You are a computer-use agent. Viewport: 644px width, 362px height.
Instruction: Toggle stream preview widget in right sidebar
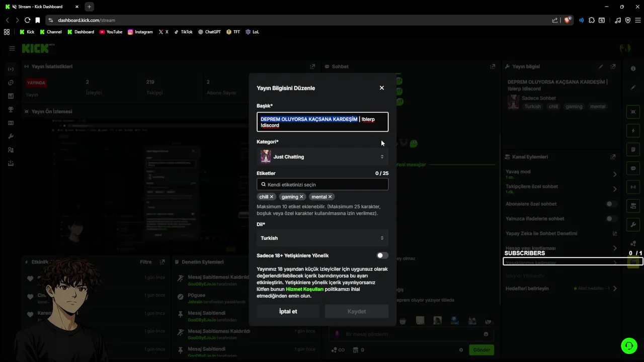pyautogui.click(x=633, y=112)
